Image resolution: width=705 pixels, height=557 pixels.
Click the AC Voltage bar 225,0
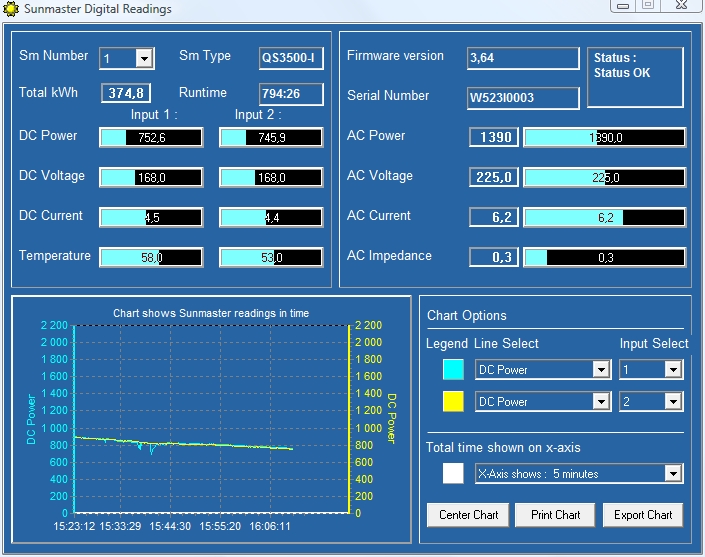pos(605,178)
